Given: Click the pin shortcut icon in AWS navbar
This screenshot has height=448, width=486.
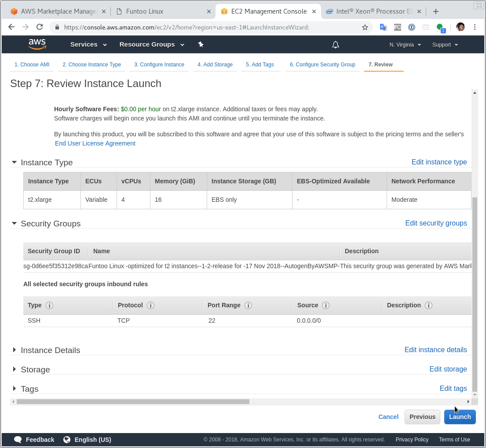Looking at the screenshot, I should pos(201,44).
